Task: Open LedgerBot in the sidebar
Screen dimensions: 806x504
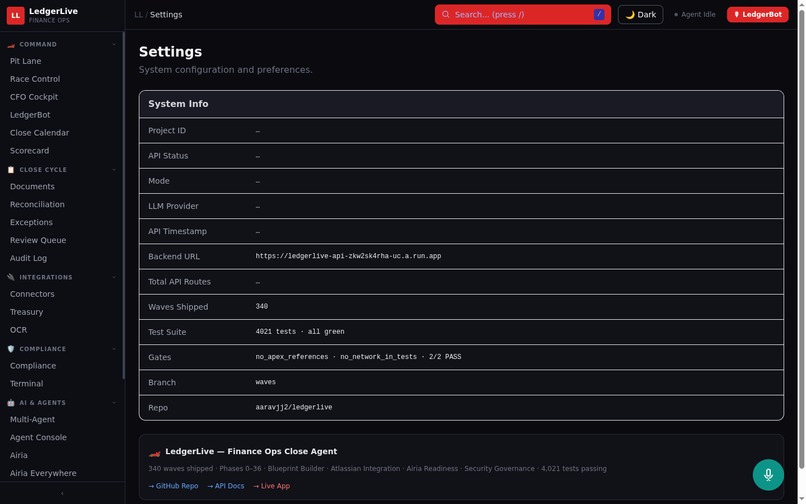Action: (x=30, y=115)
